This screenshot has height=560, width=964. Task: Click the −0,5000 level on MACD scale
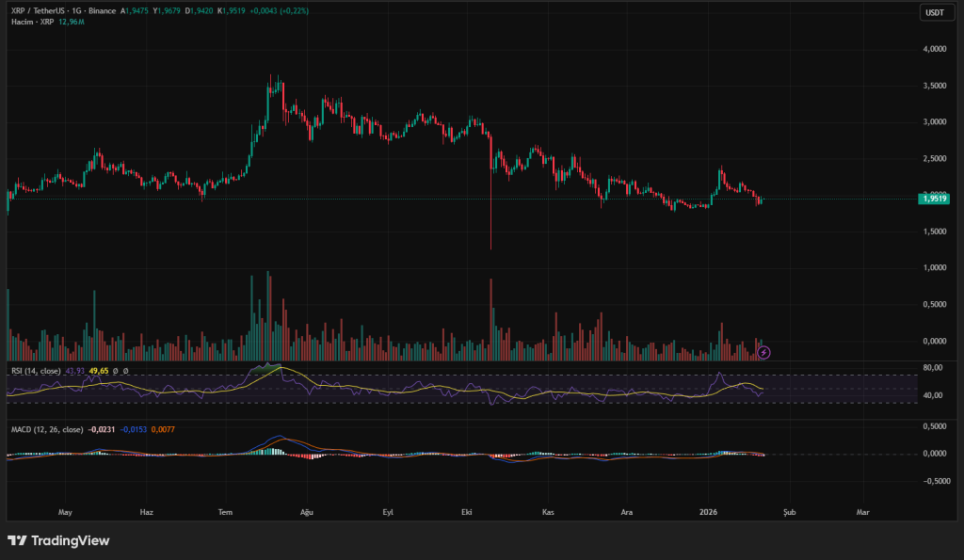(x=933, y=480)
